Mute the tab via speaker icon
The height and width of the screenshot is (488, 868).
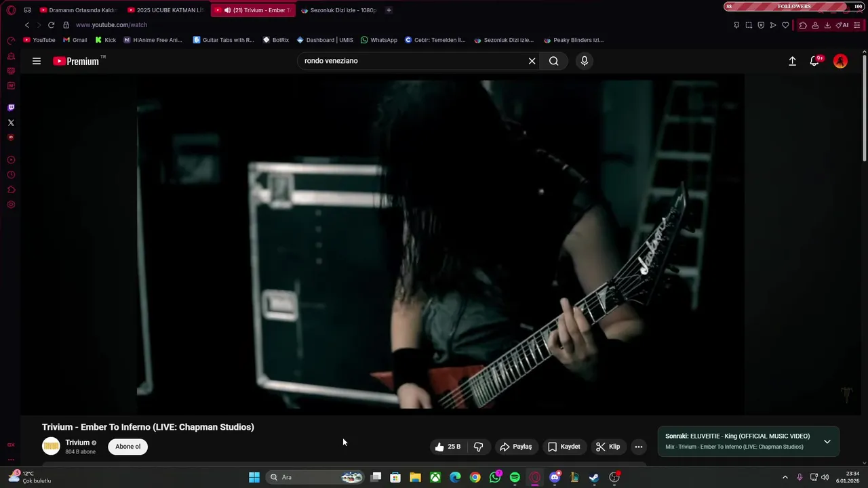coord(227,10)
